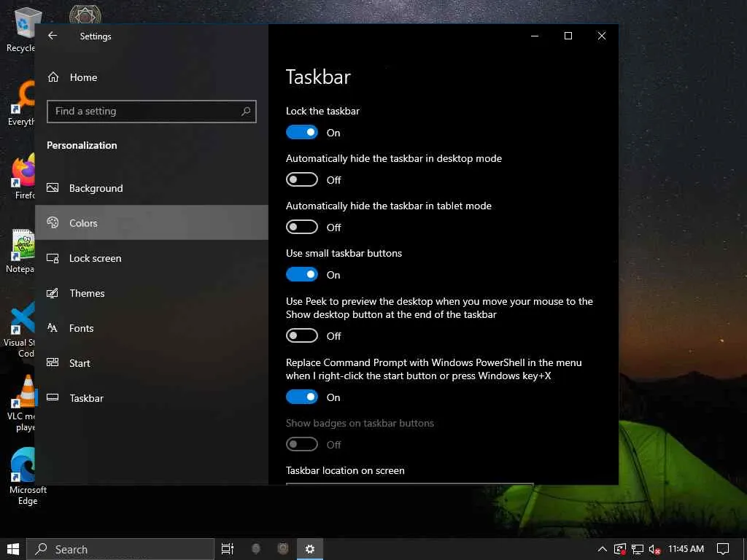This screenshot has width=747, height=560.
Task: Disable Use small taskbar buttons toggle
Action: coord(301,274)
